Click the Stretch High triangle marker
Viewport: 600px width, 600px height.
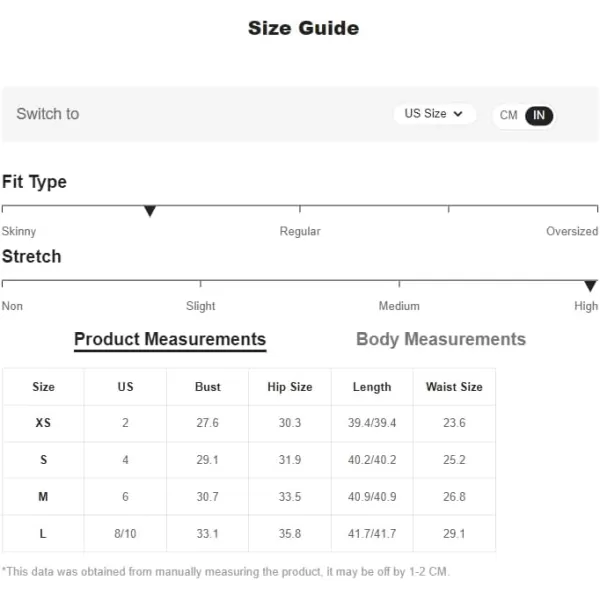coord(590,285)
